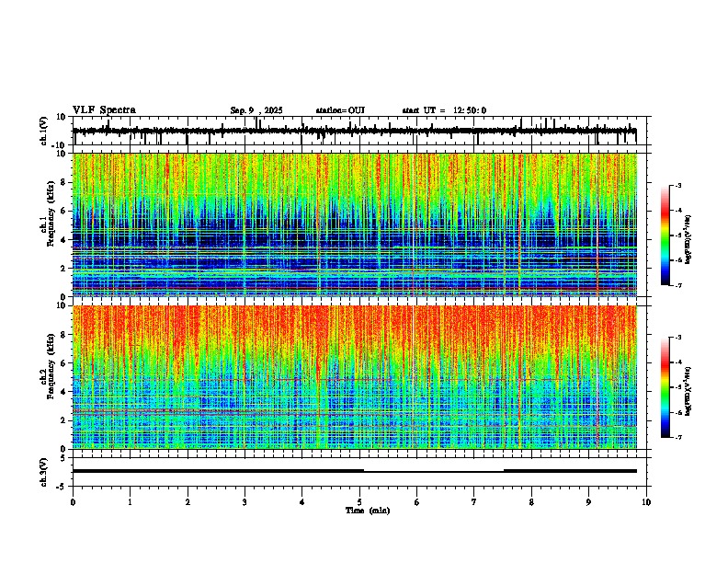This screenshot has height=563, width=728.
Task: Click the ch.1 voltage waveform trace panel
Action: 361,131
